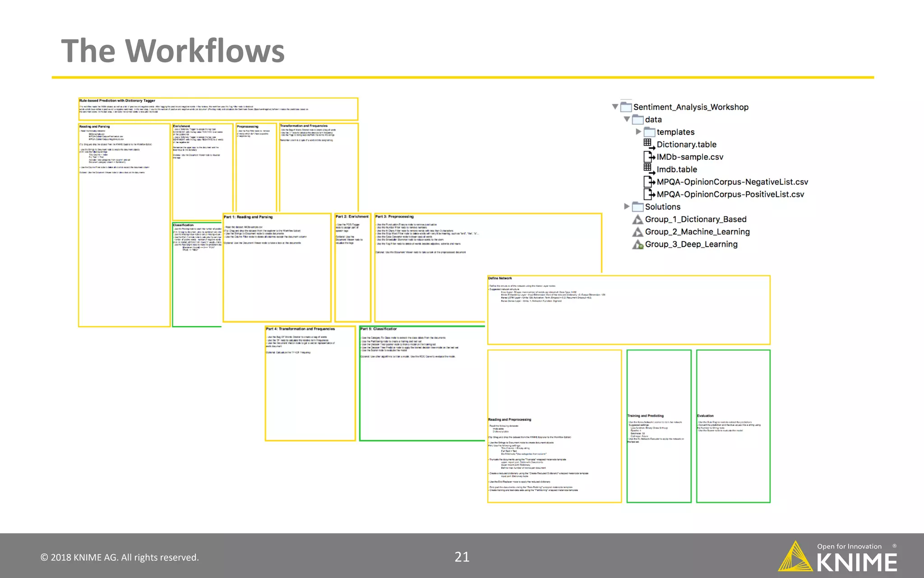
Task: Click the Define Network annotation box
Action: click(x=628, y=310)
